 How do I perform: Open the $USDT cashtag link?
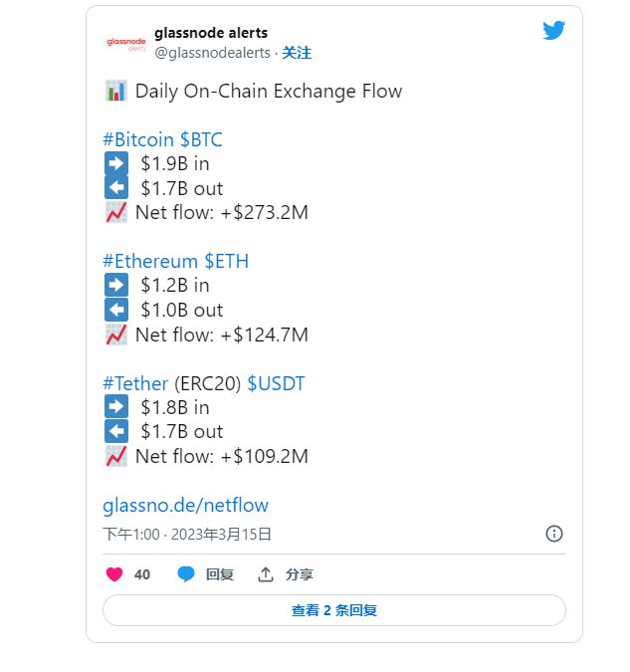(275, 383)
